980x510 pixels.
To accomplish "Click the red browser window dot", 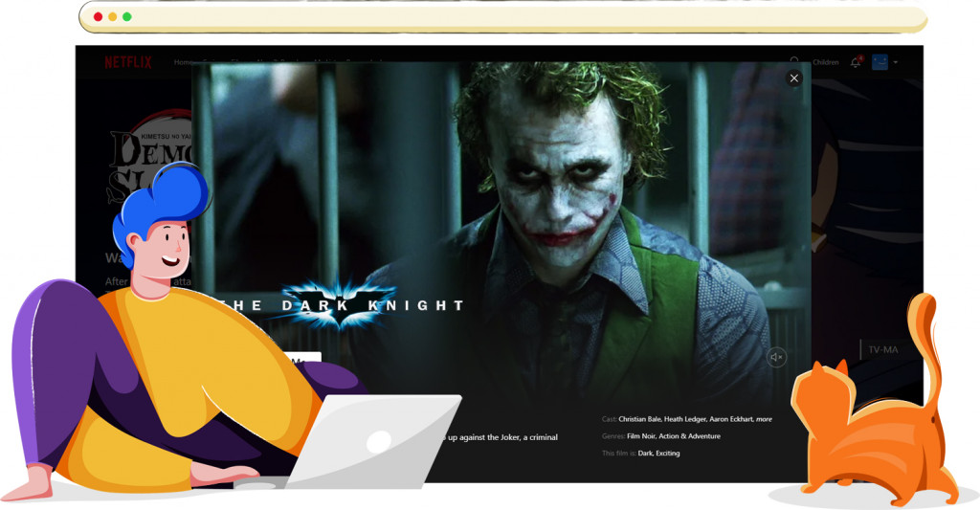I will point(99,17).
